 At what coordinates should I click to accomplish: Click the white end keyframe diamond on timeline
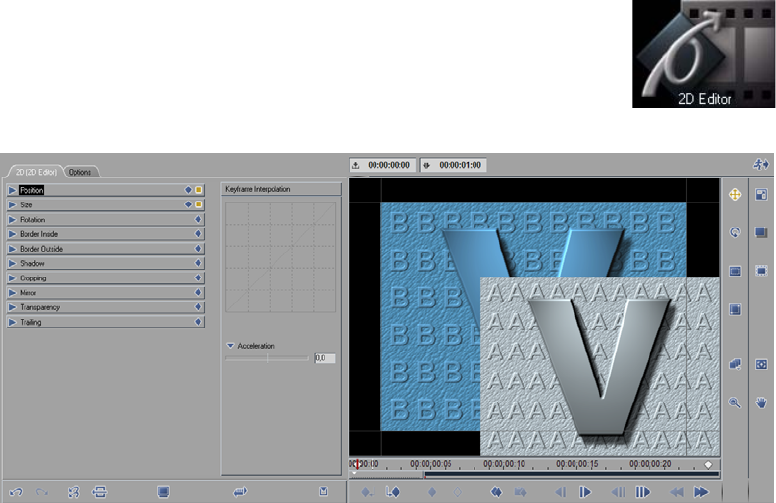[708, 464]
